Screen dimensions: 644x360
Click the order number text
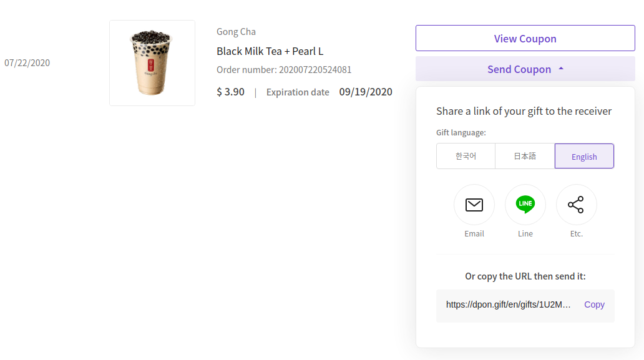(x=284, y=70)
